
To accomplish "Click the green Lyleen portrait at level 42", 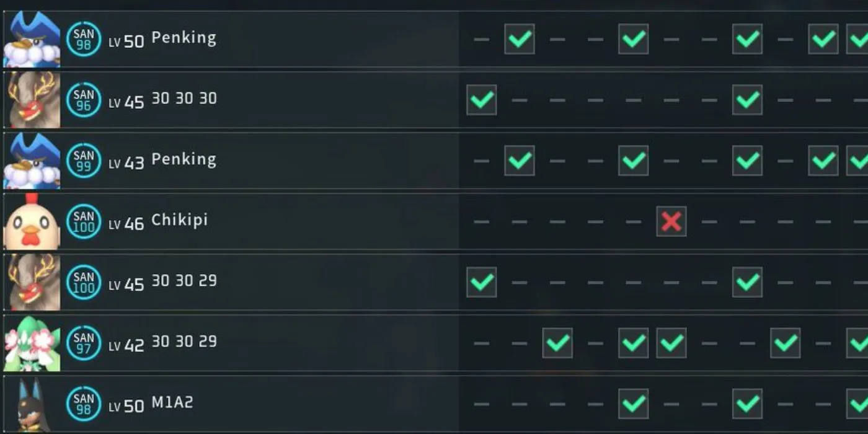I will point(31,342).
